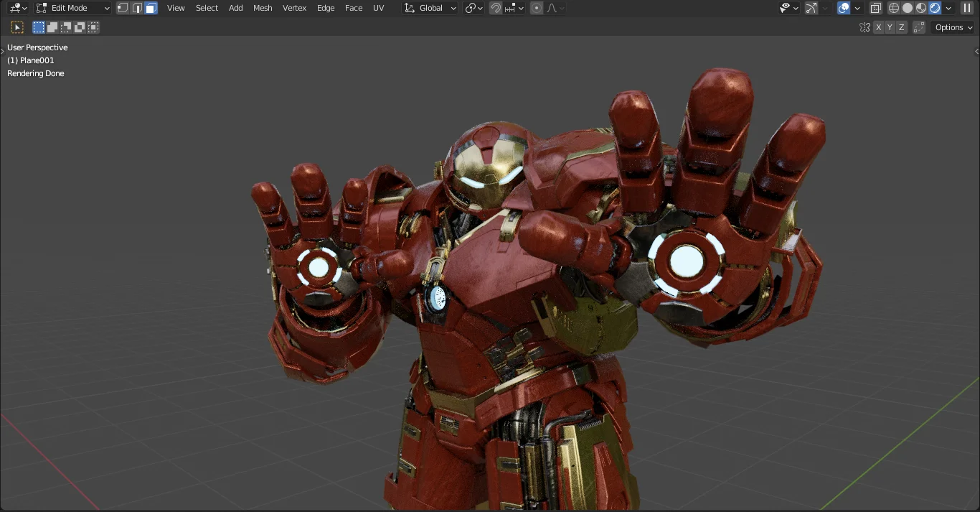Enable vertex select mode
Viewport: 980px width, 512px height.
[122, 8]
